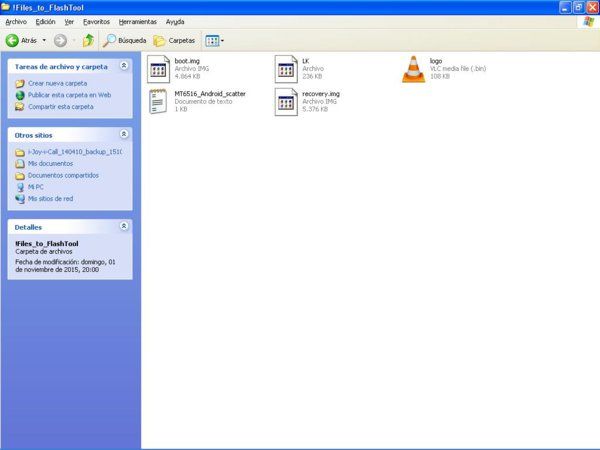Open the Favoritos menu

tap(96, 22)
